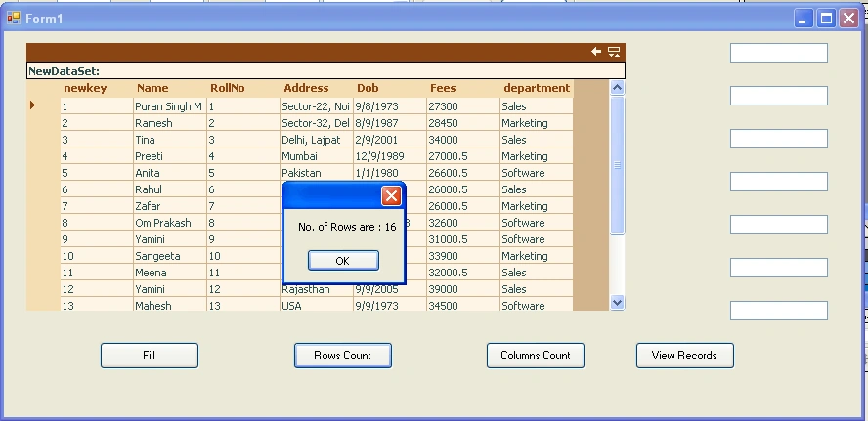This screenshot has width=868, height=421.
Task: Click the Columns Count button
Action: (x=536, y=356)
